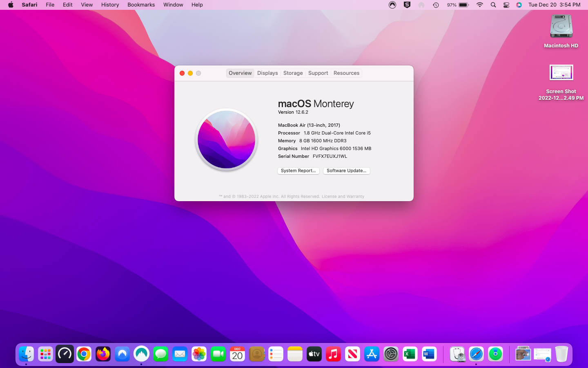Screen dimensions: 588x368
Task: Open the Contacts app in the dock
Action: click(256, 354)
